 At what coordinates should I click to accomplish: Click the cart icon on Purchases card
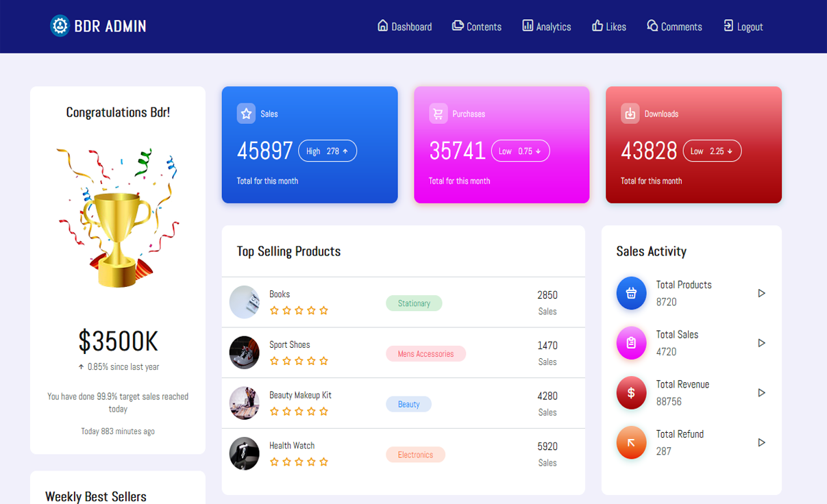[x=439, y=114]
